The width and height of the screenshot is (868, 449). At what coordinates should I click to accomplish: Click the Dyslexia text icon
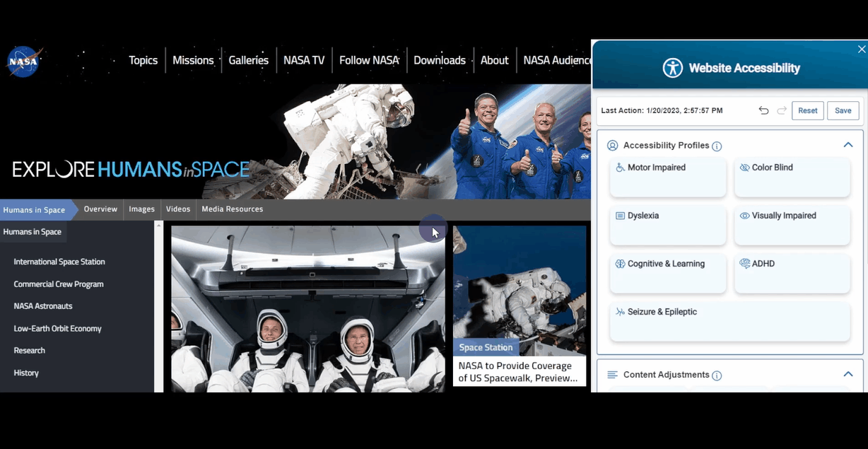(620, 216)
